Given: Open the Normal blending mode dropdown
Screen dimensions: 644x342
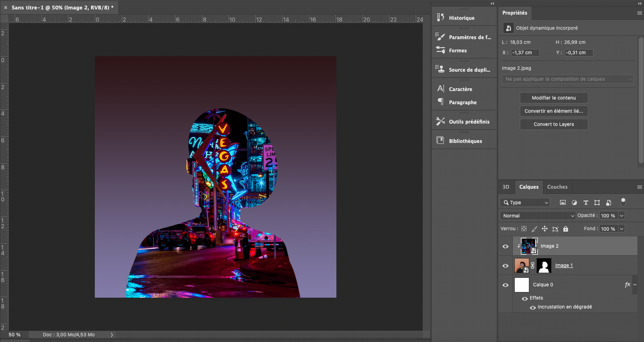Looking at the screenshot, I should pyautogui.click(x=537, y=216).
